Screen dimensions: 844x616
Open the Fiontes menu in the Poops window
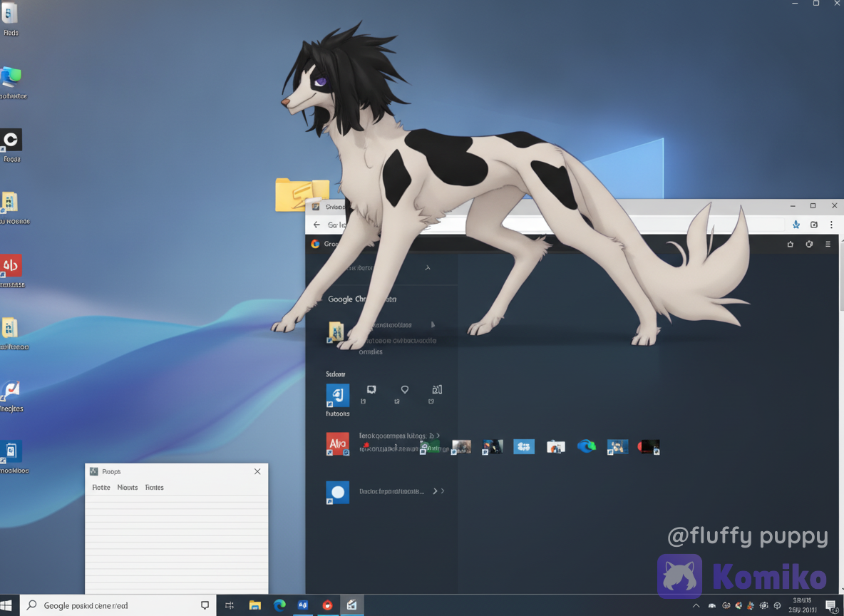(x=155, y=487)
